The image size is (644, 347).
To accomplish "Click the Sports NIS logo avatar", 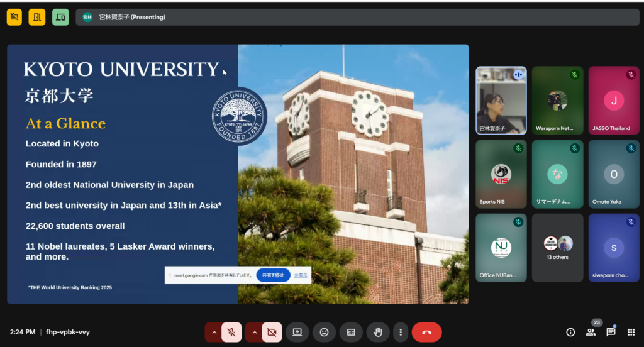I will [x=501, y=174].
